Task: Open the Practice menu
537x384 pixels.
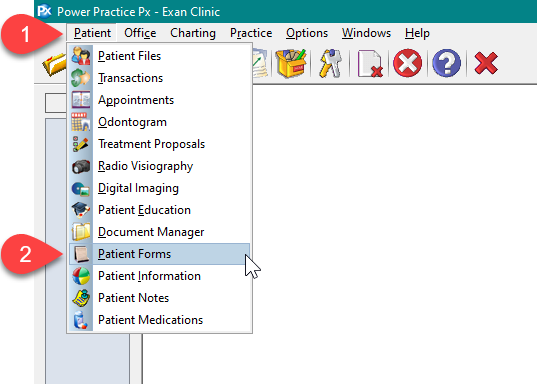Action: (251, 33)
